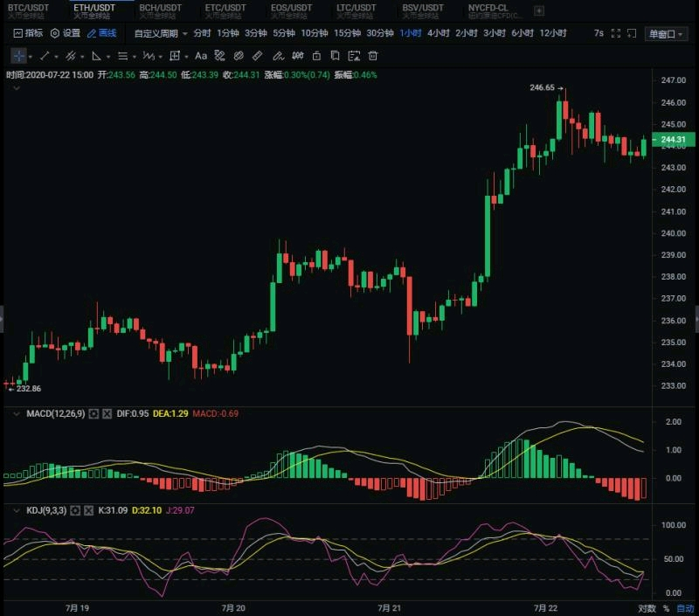Screen dimensions: 699x616
Task: Open the 自定义周期 custom period dropdown
Action: (x=161, y=33)
